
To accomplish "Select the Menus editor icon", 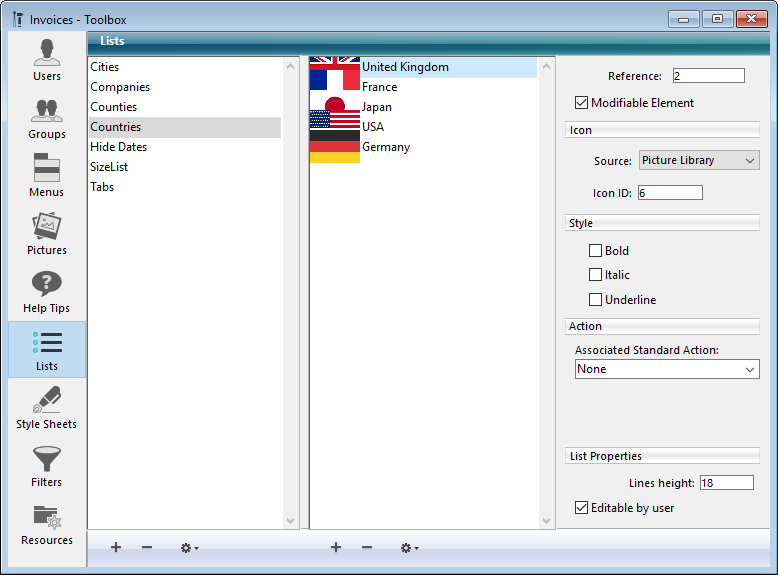I will (47, 176).
